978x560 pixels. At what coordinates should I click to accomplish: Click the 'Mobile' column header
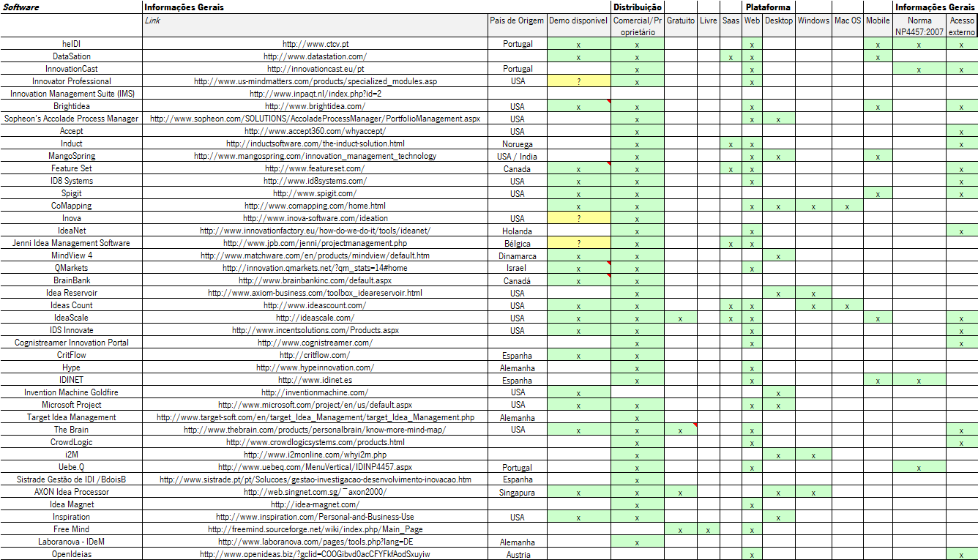878,26
